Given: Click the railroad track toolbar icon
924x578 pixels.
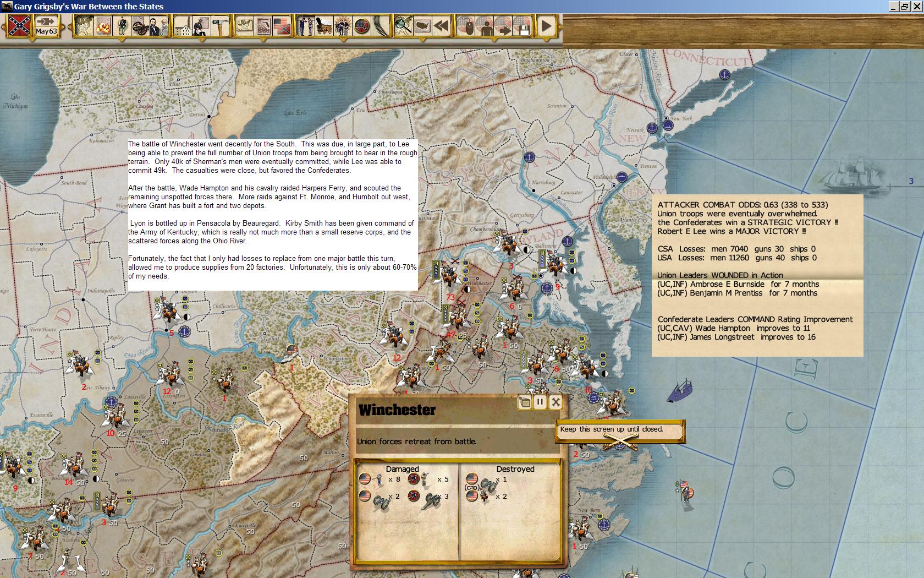Looking at the screenshot, I should [x=380, y=25].
